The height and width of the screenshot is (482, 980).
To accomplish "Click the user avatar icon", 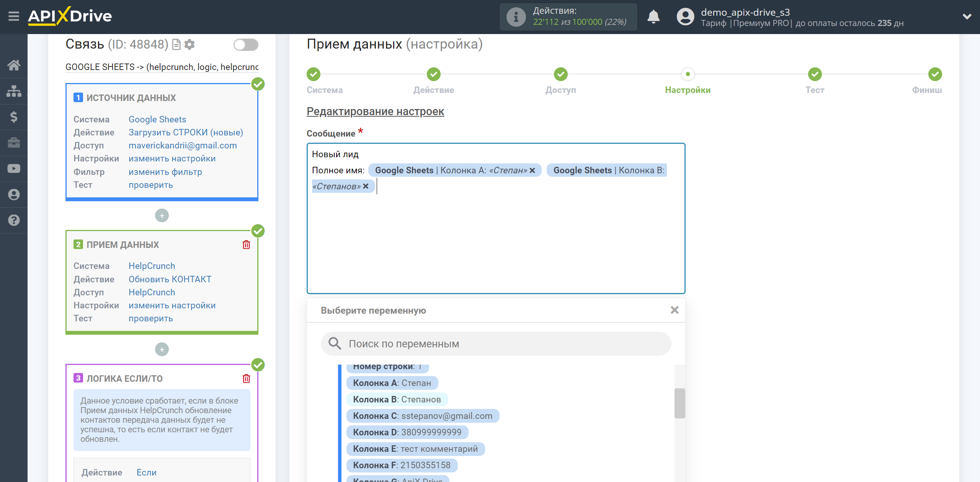I will pos(685,17).
